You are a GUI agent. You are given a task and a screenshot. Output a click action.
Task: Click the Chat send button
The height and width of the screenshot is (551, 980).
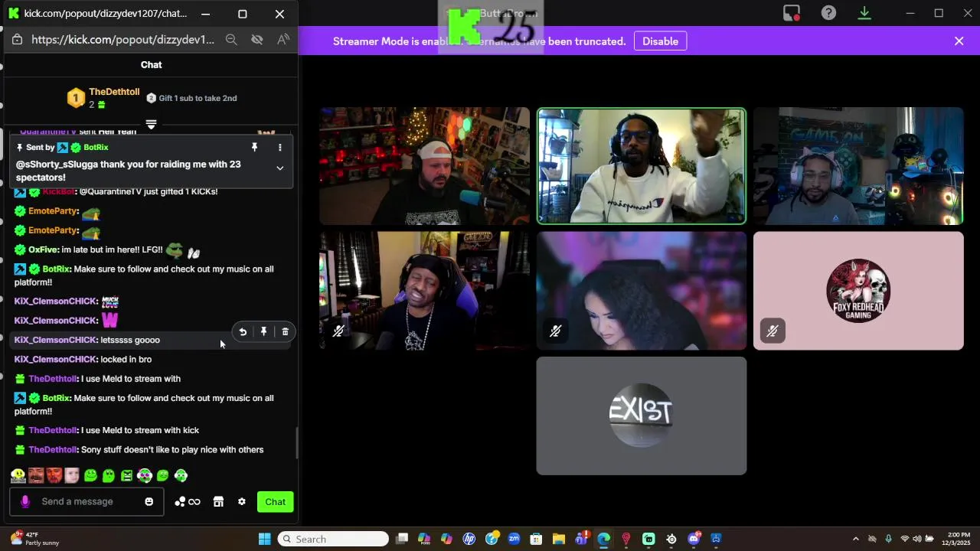276,502
